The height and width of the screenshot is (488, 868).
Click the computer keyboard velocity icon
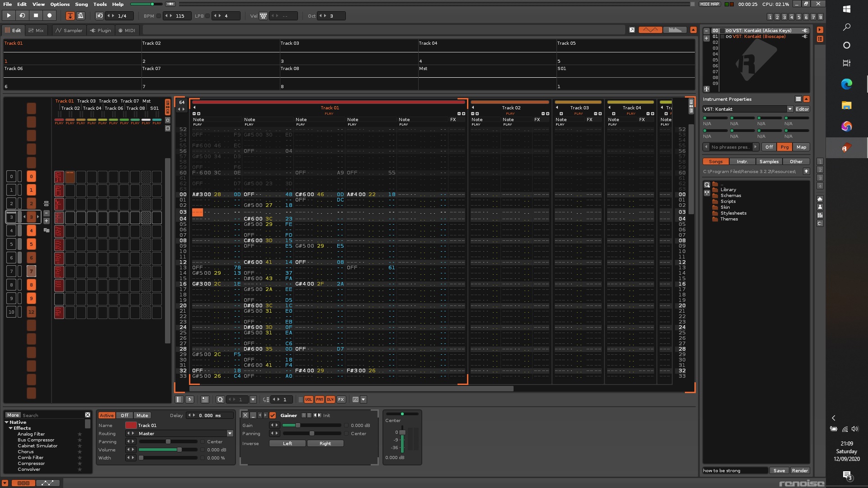coord(263,16)
